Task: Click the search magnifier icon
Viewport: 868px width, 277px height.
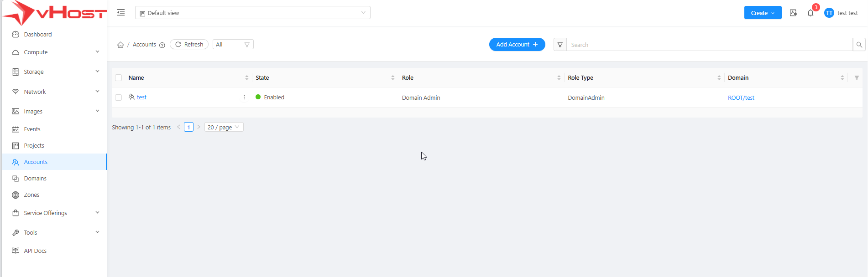Action: click(859, 45)
